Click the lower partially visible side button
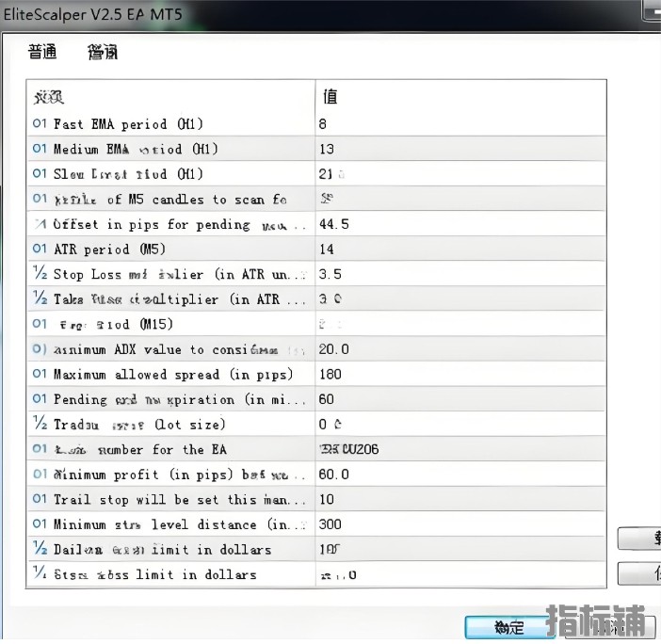Viewport: 661px width, 644px height. point(640,572)
